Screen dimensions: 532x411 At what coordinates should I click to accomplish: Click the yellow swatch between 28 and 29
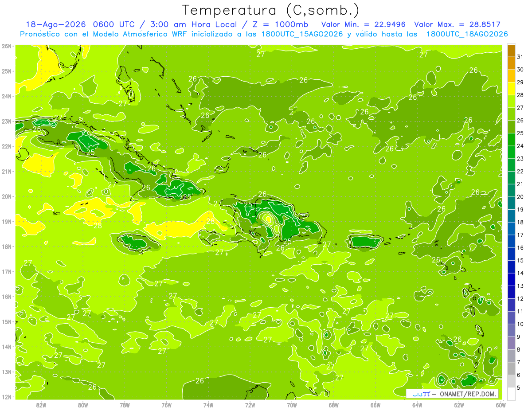(511, 89)
